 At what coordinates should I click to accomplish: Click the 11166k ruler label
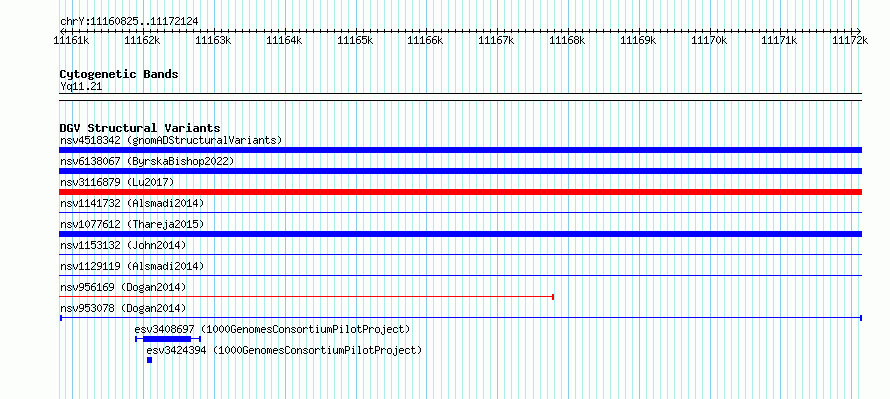tap(425, 40)
